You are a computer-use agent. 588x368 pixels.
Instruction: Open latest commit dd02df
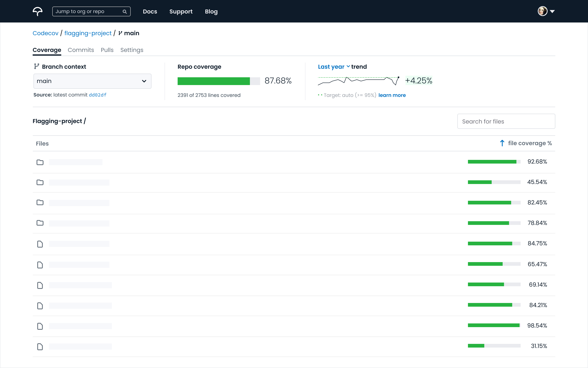tap(98, 95)
